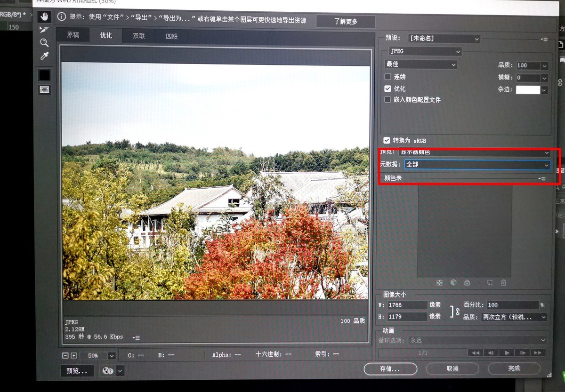Click the web-safe cube icon
This screenshot has width=565, height=392.
[x=453, y=283]
